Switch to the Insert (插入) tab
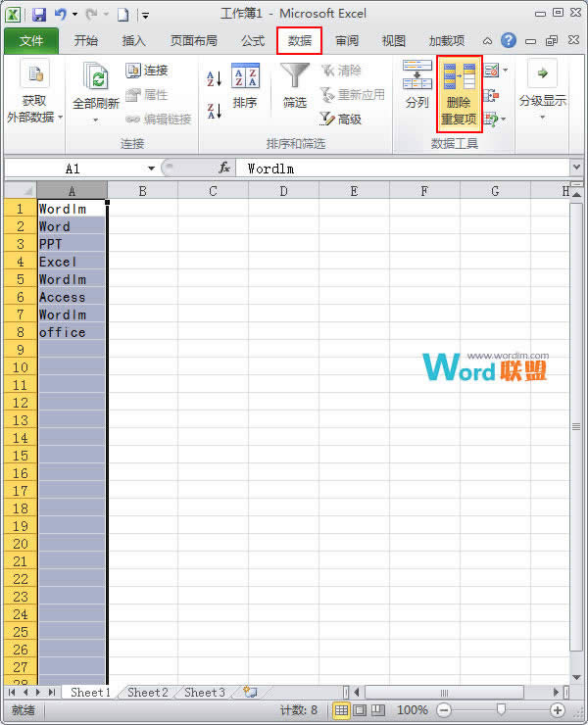 coord(133,41)
